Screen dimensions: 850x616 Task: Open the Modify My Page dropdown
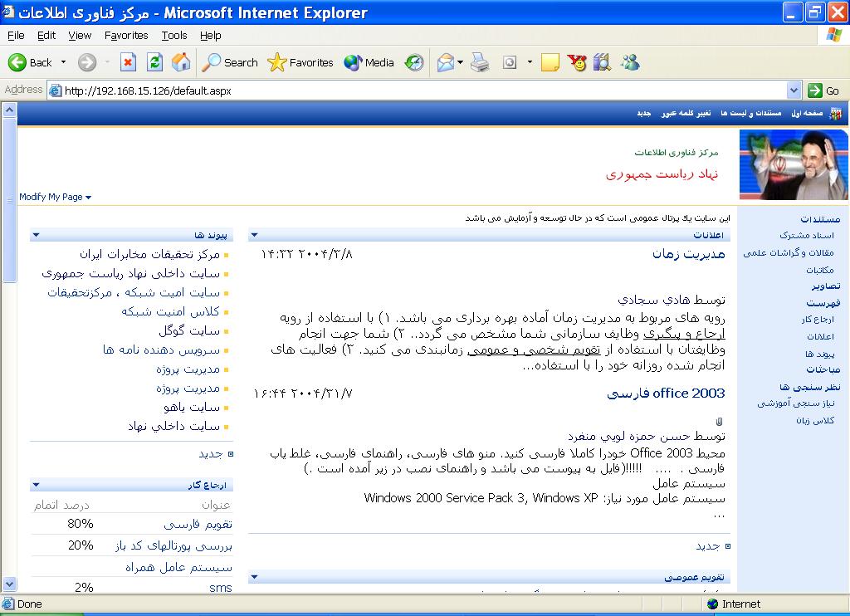55,197
